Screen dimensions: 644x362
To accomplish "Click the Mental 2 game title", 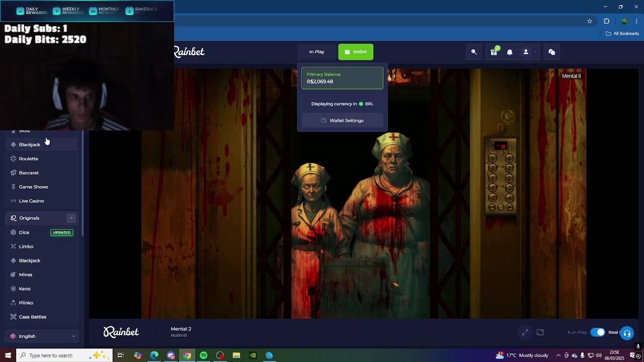I will click(181, 329).
